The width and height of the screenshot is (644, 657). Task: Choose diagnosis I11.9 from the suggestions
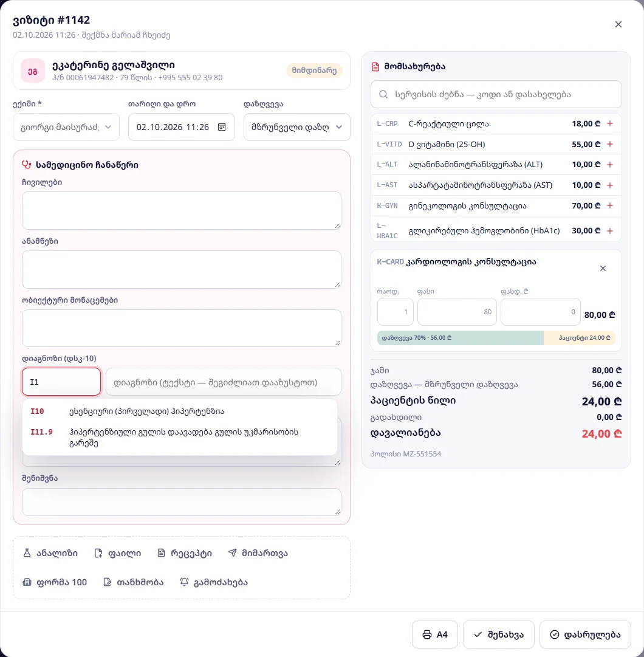tap(180, 438)
